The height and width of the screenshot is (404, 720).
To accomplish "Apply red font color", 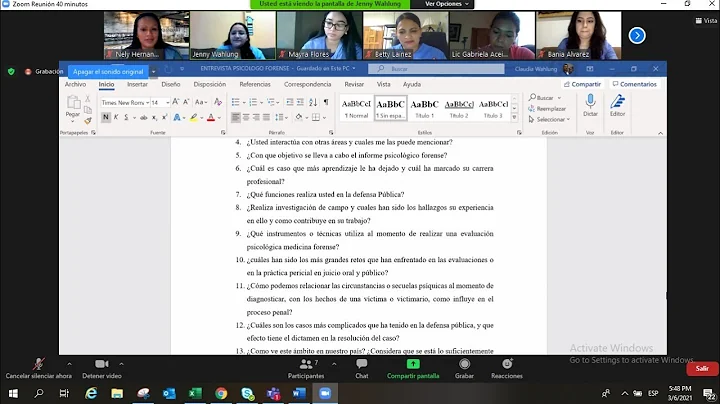I will (211, 118).
